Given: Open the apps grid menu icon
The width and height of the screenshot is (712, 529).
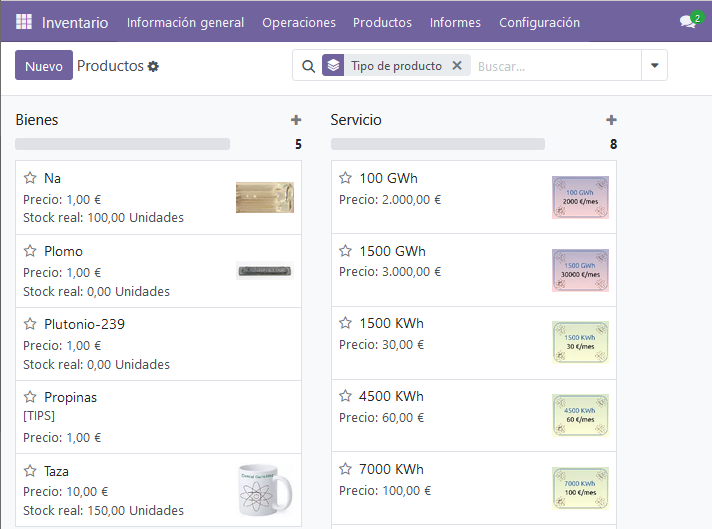Looking at the screenshot, I should pyautogui.click(x=24, y=21).
